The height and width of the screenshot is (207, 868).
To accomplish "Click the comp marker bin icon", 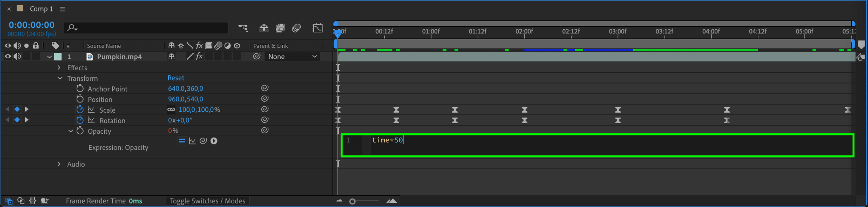I will click(861, 44).
